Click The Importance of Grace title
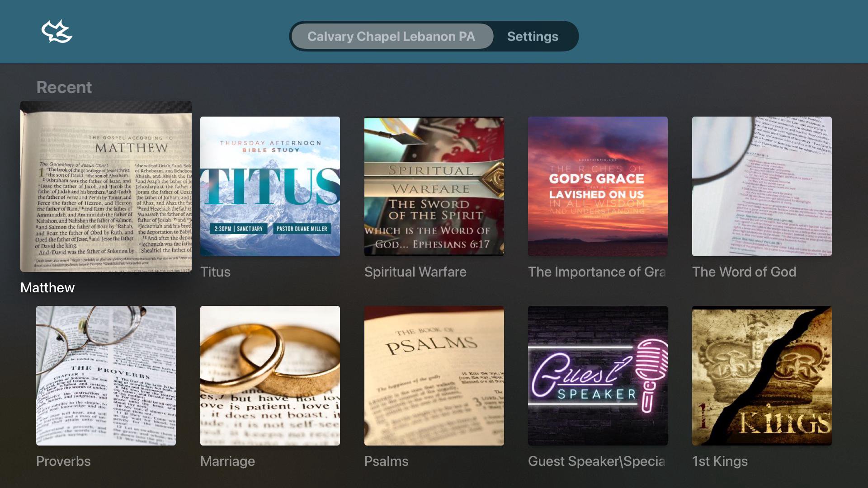The image size is (868, 488). point(597,272)
